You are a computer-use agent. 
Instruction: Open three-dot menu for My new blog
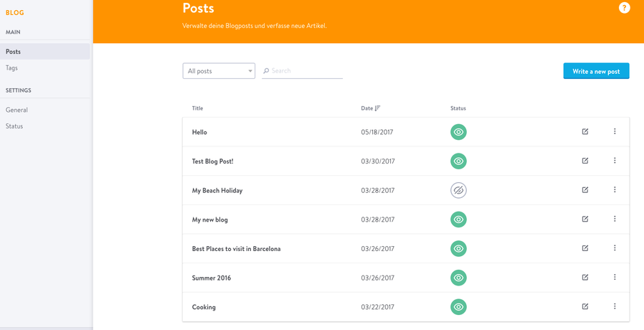point(615,219)
